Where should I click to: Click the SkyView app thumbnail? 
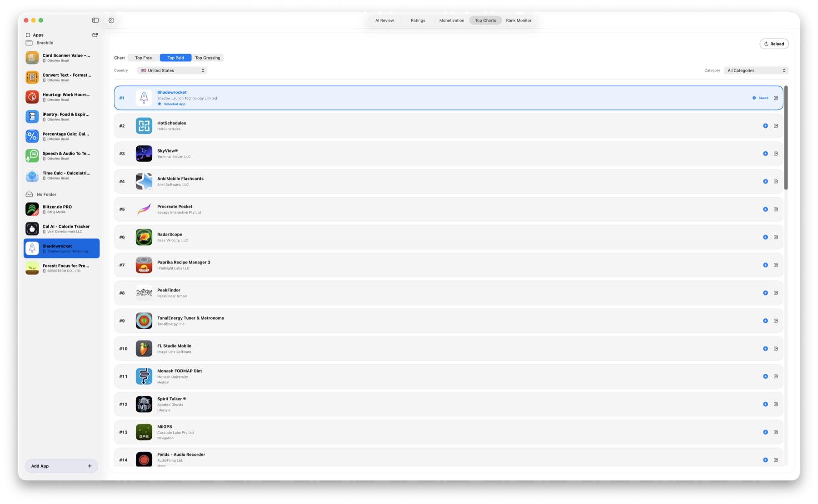(x=144, y=153)
